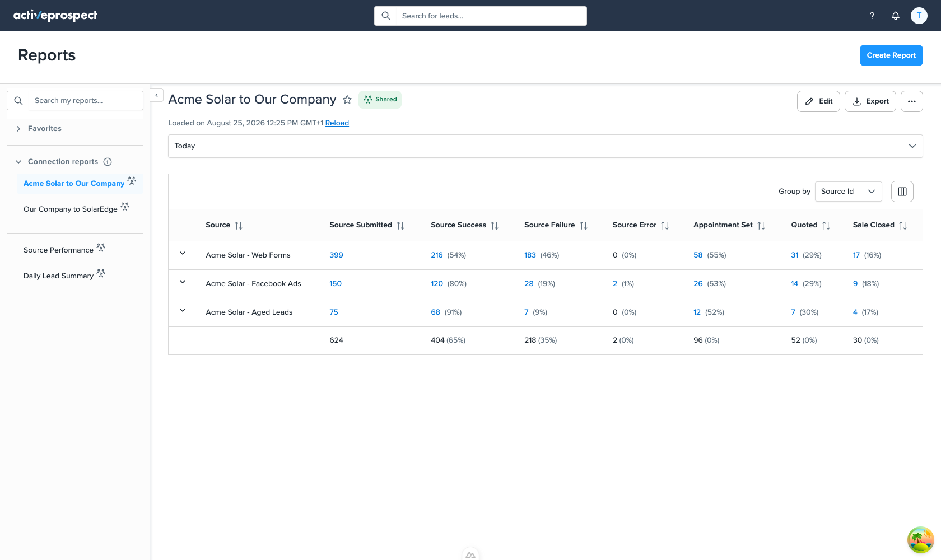The height and width of the screenshot is (560, 941).
Task: Open Web Forms sale closed count 17
Action: (856, 255)
